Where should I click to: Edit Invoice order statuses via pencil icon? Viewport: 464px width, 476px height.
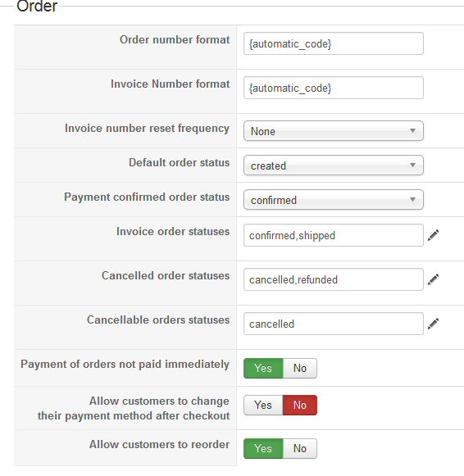click(434, 235)
